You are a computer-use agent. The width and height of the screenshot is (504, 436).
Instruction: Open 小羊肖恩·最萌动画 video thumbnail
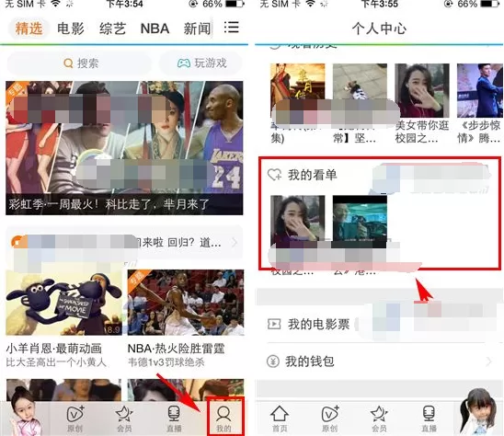tap(64, 303)
